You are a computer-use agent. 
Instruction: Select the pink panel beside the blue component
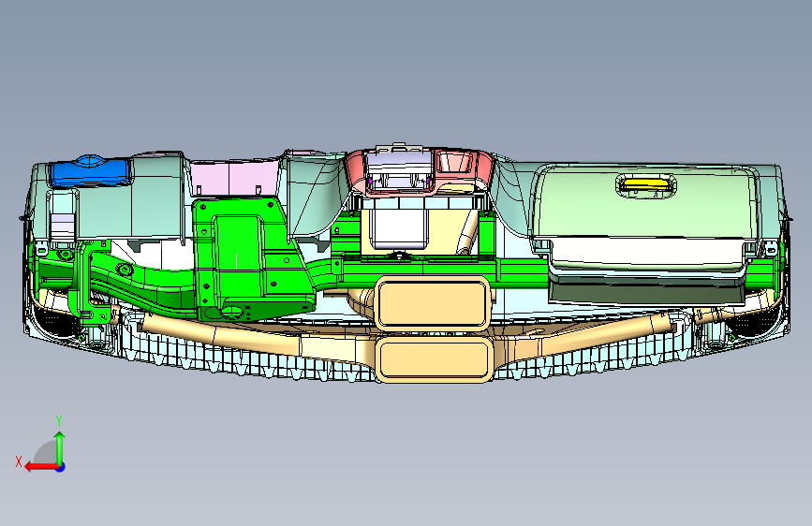233,178
